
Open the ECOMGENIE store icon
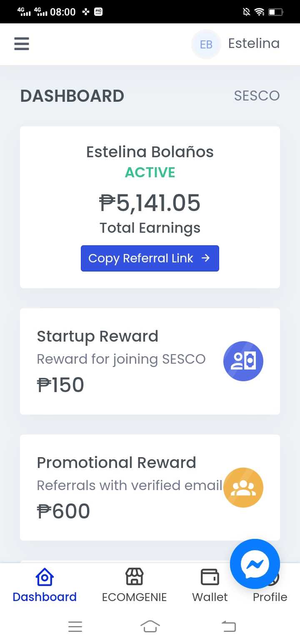[134, 577]
